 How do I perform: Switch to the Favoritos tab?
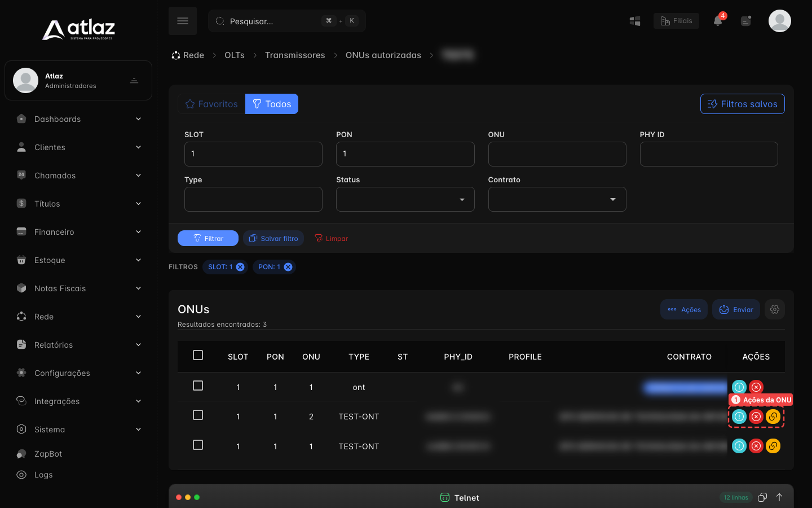[211, 104]
